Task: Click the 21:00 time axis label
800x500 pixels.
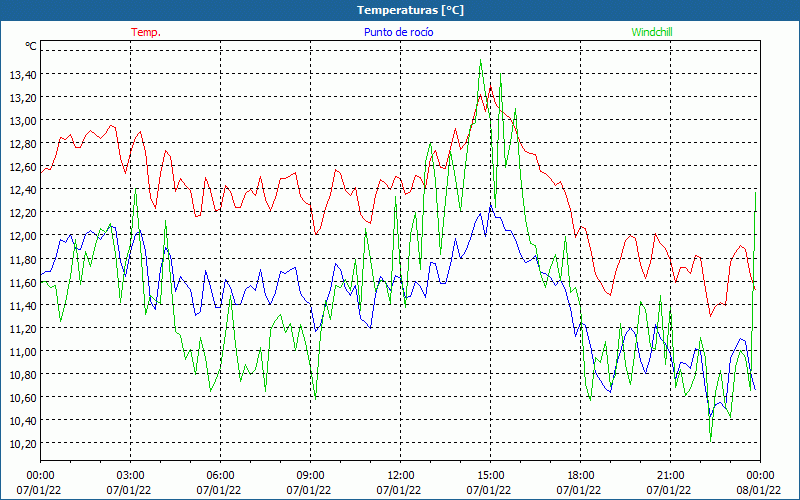Action: 670,476
